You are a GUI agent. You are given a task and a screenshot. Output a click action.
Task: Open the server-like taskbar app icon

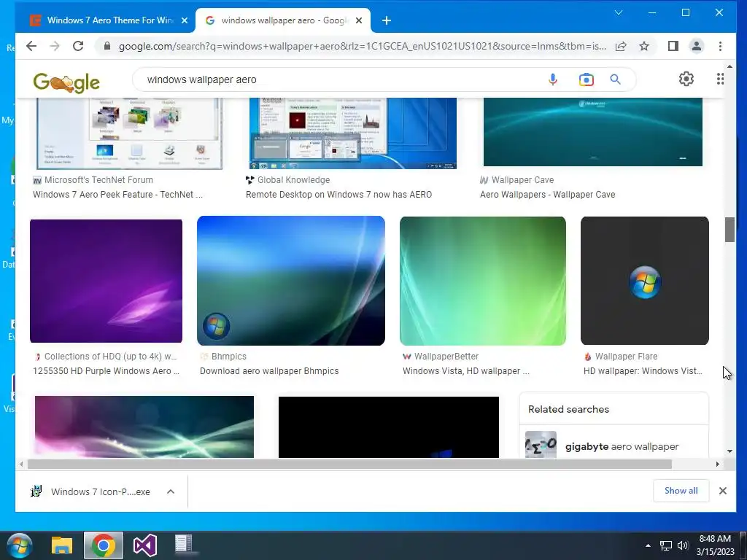[183, 544]
